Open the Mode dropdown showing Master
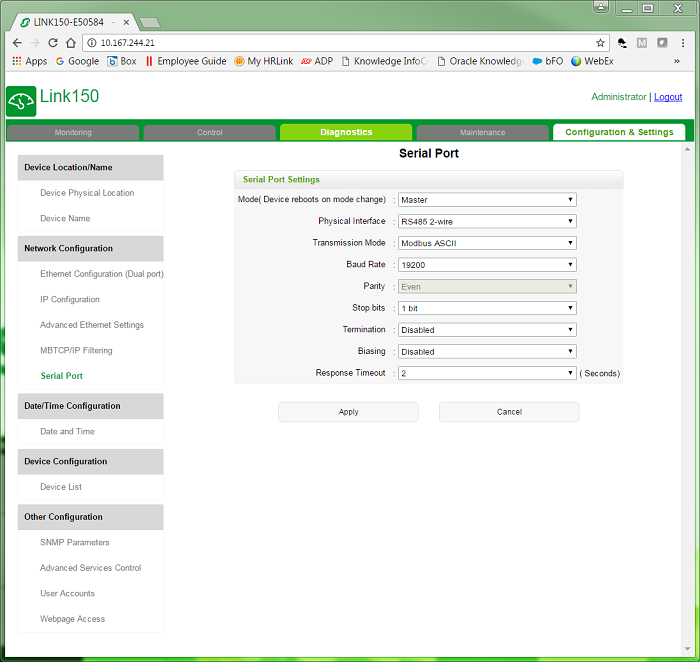This screenshot has height=662, width=700. click(487, 200)
